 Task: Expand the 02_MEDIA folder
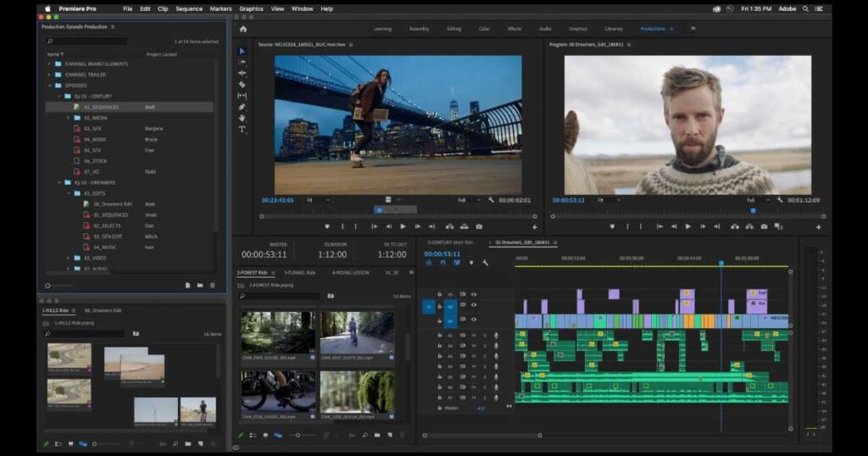click(69, 118)
